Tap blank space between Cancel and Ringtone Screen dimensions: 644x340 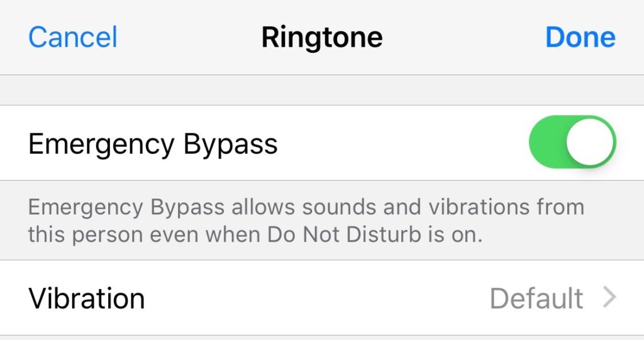[189, 37]
